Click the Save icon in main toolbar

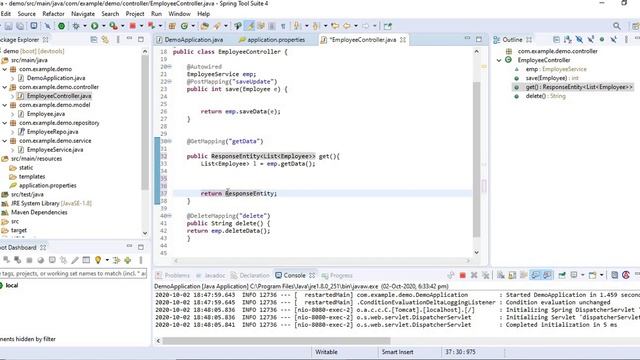click(x=9, y=26)
